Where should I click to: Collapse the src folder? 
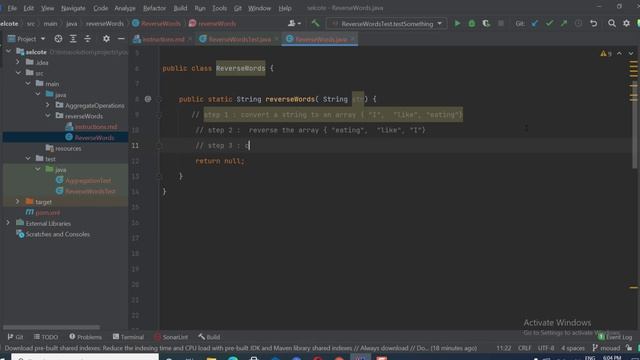(x=18, y=73)
